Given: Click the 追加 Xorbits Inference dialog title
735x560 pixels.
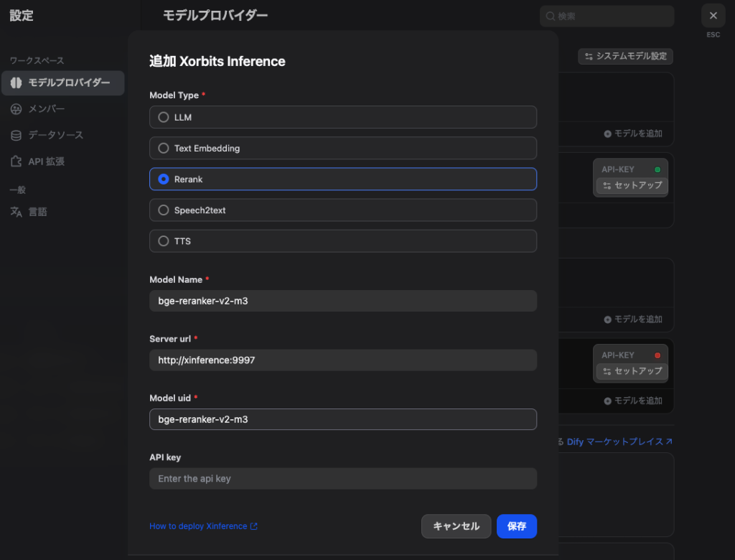Looking at the screenshot, I should click(217, 62).
